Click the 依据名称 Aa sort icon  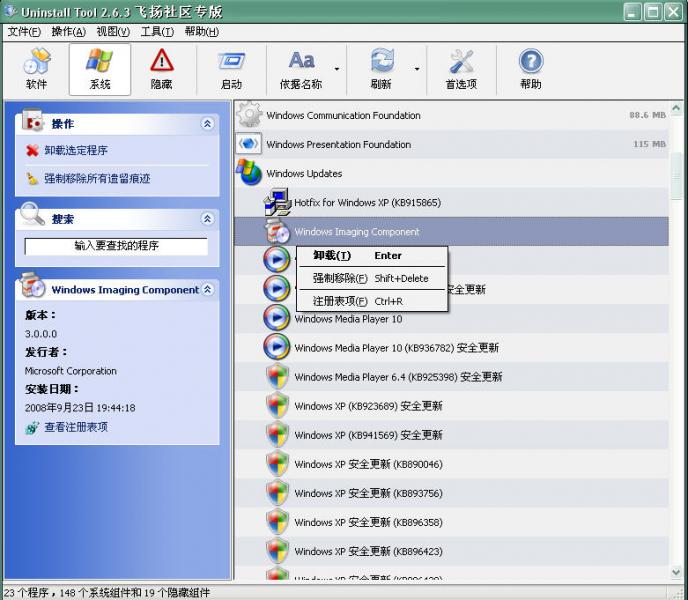(301, 60)
